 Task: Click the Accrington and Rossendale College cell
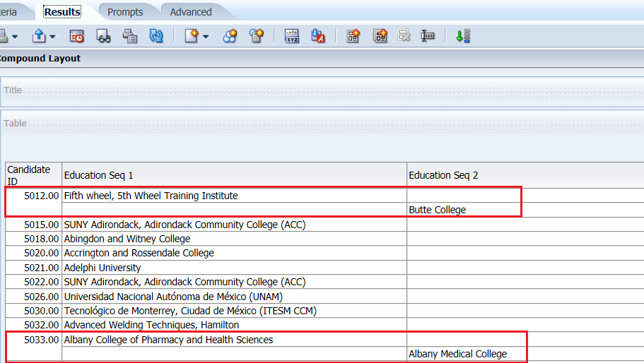tap(234, 253)
